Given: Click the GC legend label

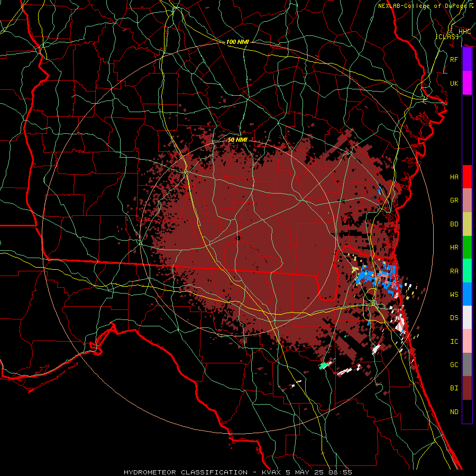Looking at the screenshot, I should (454, 364).
